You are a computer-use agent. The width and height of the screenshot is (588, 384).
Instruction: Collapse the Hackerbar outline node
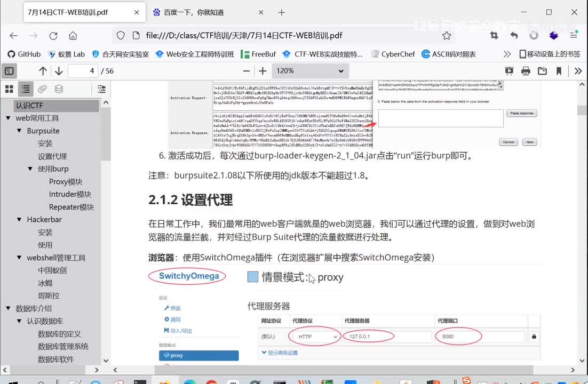pyautogui.click(x=19, y=219)
